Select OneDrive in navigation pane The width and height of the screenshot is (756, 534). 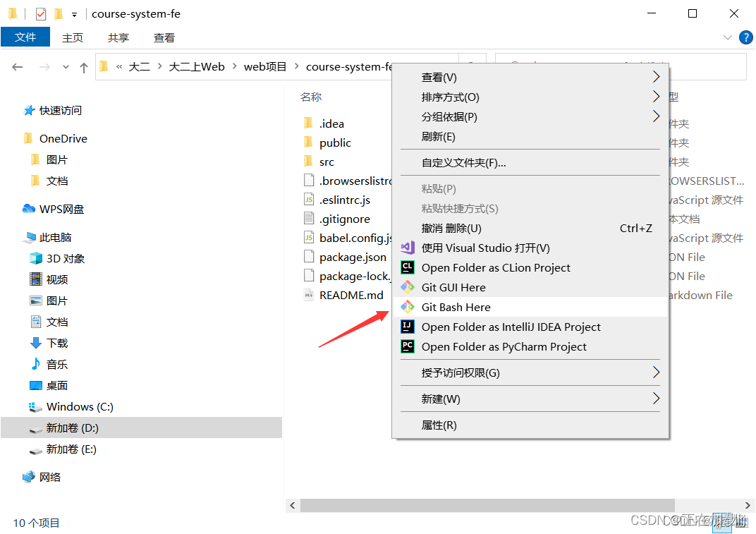tap(63, 138)
